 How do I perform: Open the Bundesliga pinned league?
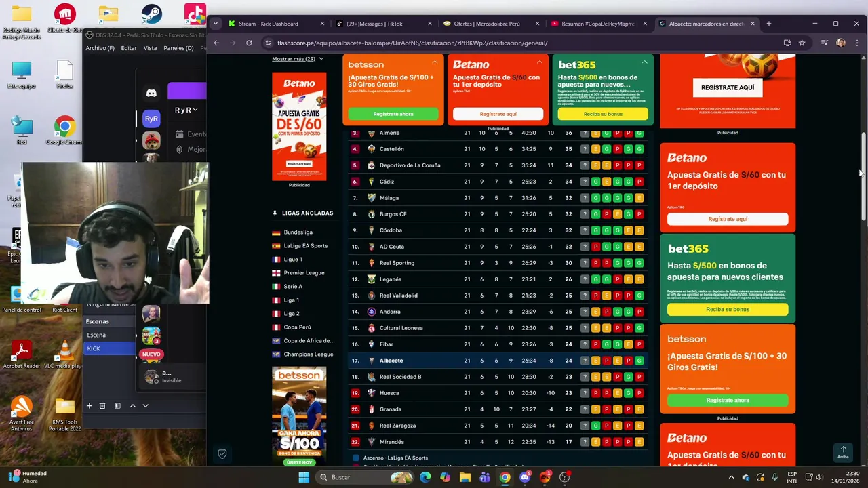click(x=298, y=232)
